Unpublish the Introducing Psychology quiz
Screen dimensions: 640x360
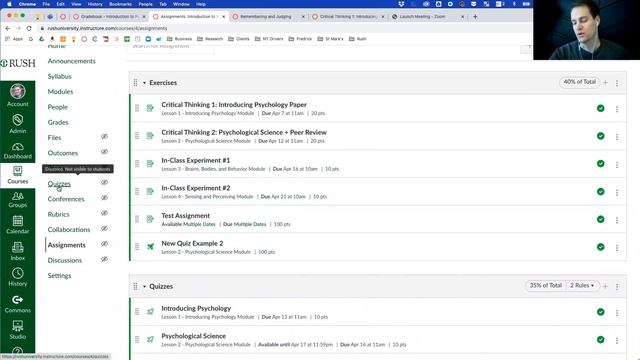(600, 312)
